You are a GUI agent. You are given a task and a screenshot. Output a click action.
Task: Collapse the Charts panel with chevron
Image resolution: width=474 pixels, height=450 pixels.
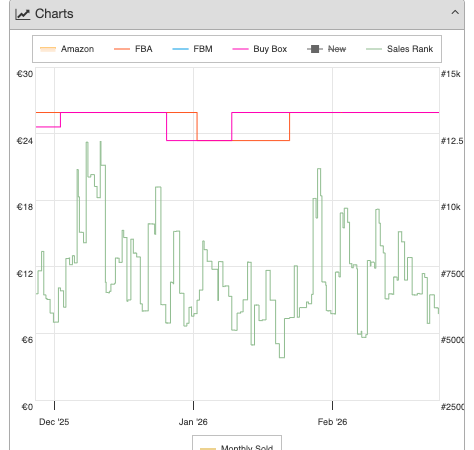[x=455, y=13]
